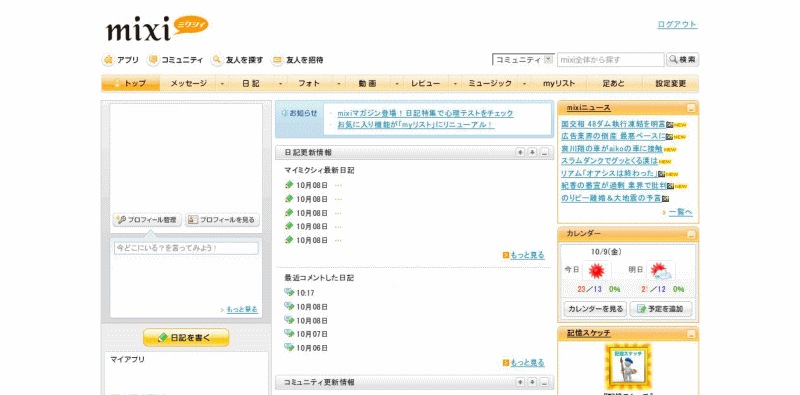Viewport: 800px width, 395px height.
Task: Click the mixi logo
Action: [x=157, y=29]
